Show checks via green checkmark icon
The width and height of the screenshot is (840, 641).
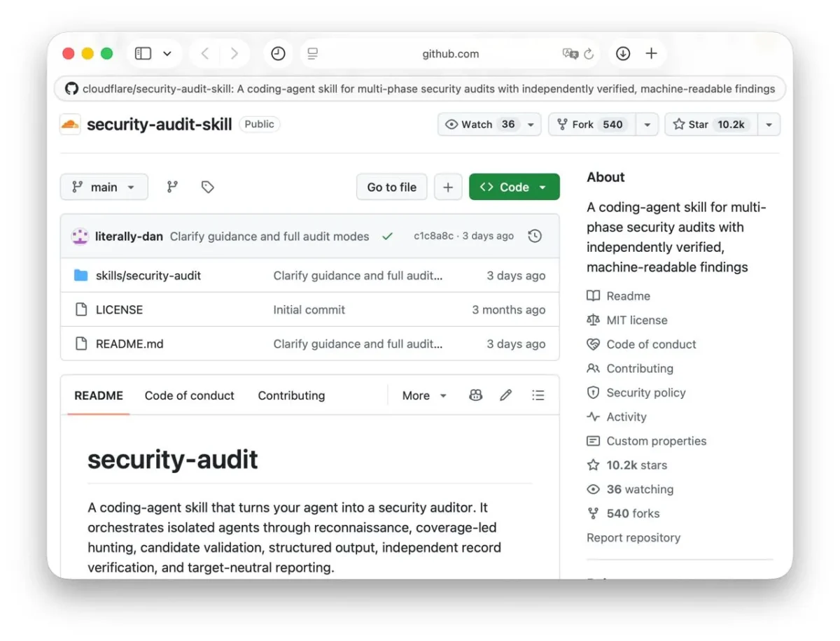point(387,237)
